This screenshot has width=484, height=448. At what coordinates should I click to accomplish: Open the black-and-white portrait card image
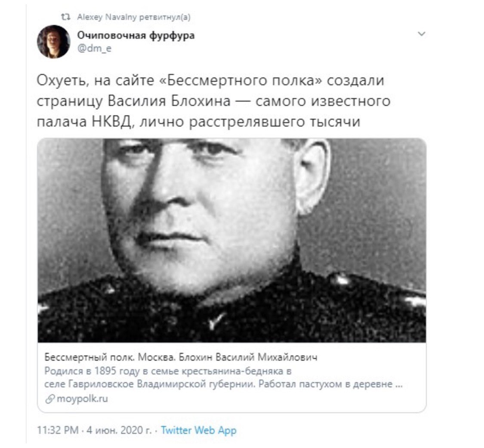point(232,241)
